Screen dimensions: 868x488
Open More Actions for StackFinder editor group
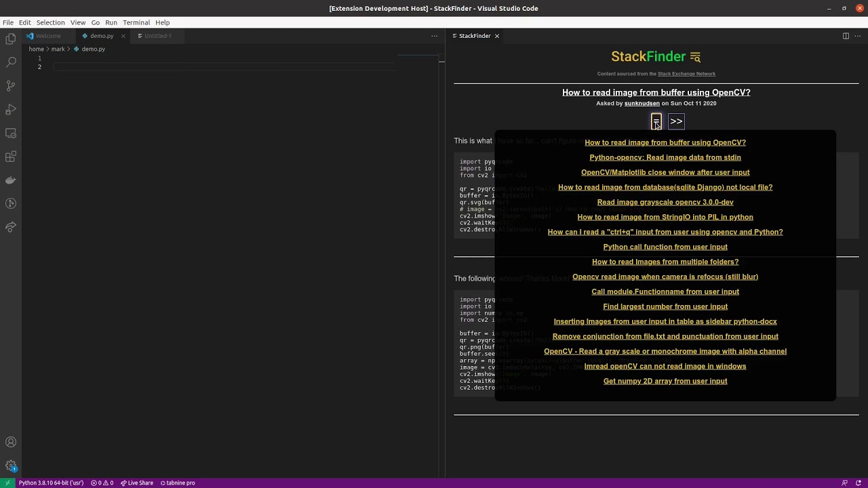pos(859,36)
